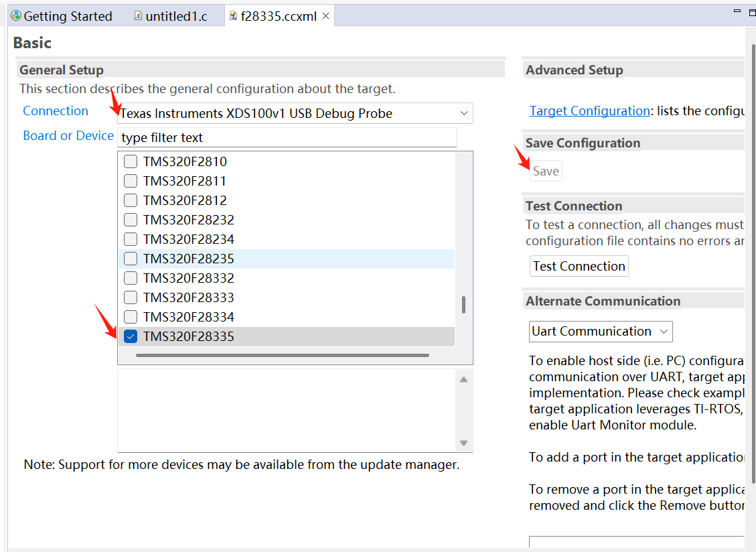This screenshot has height=552, width=756.
Task: Check the TMS320F2810 checkbox
Action: (x=131, y=161)
